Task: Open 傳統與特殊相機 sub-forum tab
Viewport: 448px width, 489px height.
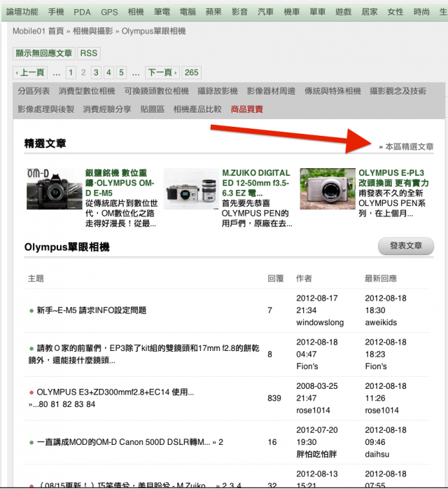Action: tap(332, 91)
